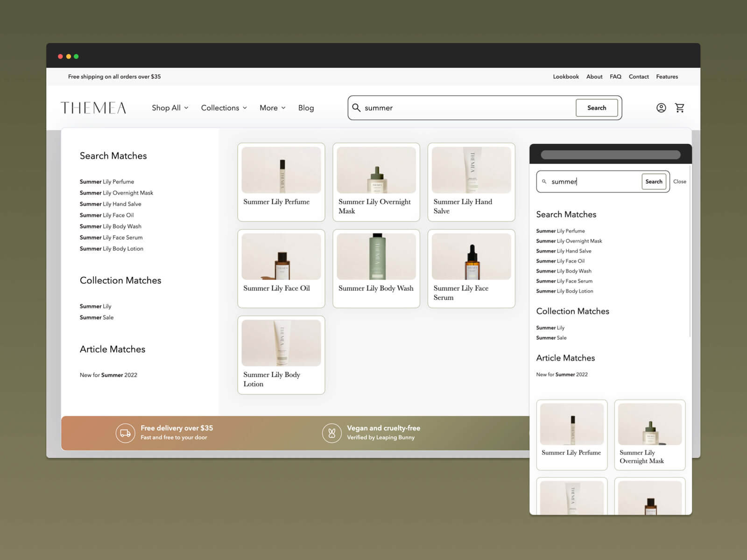The width and height of the screenshot is (747, 560).
Task: Open the user account icon
Action: pos(661,108)
